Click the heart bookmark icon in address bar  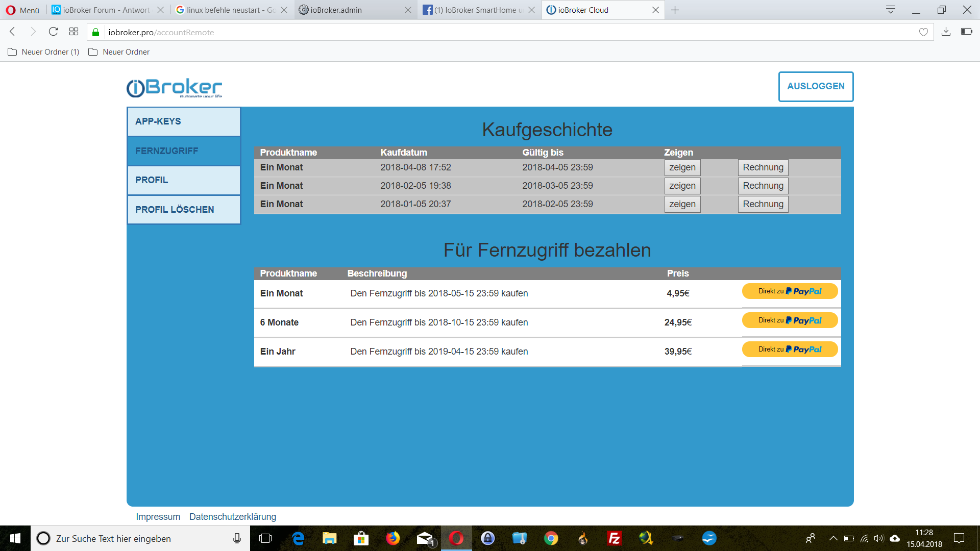pos(923,32)
